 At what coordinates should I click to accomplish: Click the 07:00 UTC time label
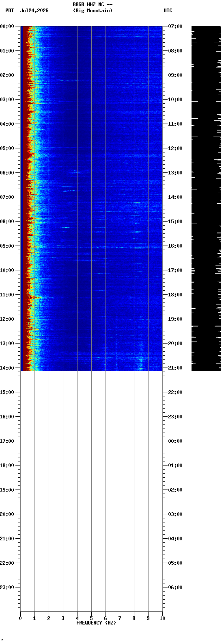click(x=175, y=26)
